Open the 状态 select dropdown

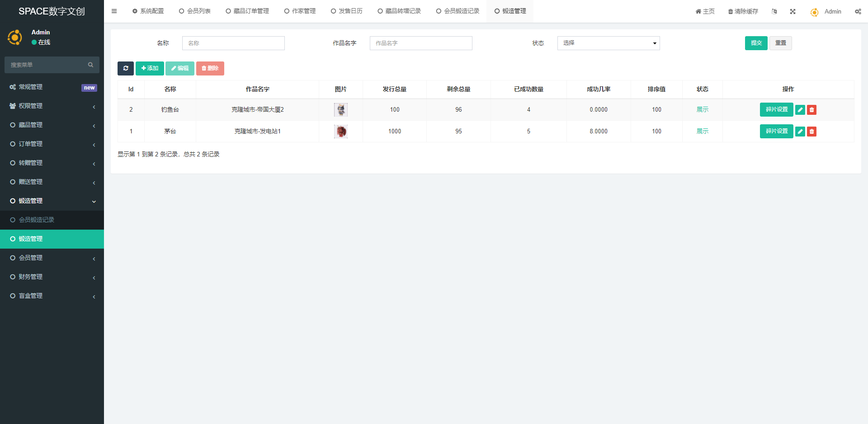(608, 43)
